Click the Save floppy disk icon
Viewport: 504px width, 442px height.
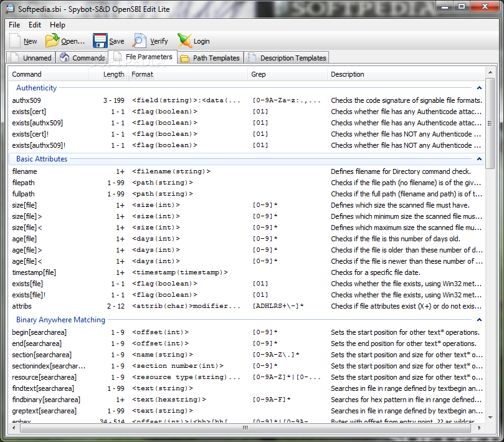pos(100,41)
